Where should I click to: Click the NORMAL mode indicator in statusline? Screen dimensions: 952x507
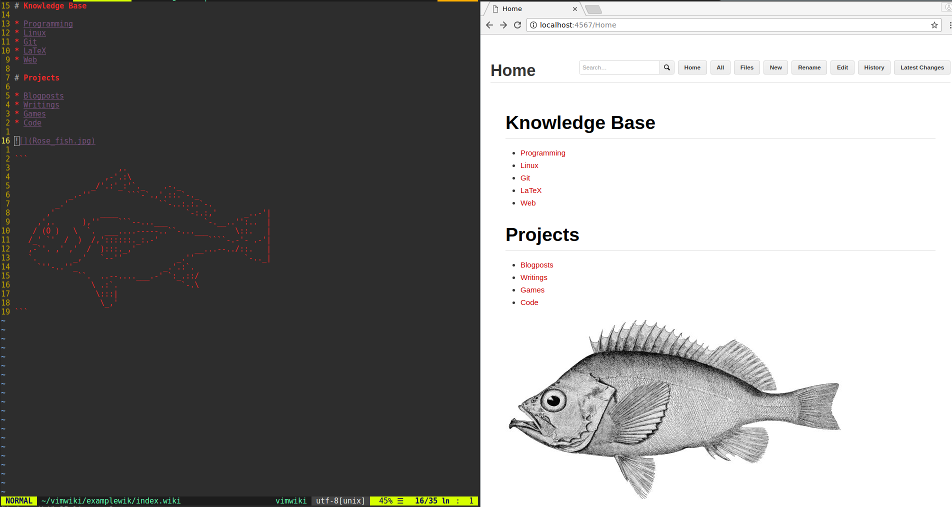pyautogui.click(x=19, y=501)
